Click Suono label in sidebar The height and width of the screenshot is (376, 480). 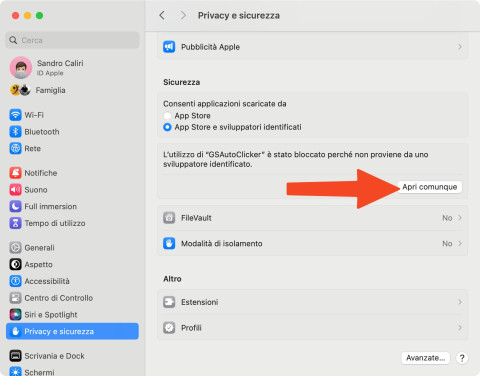(x=36, y=190)
